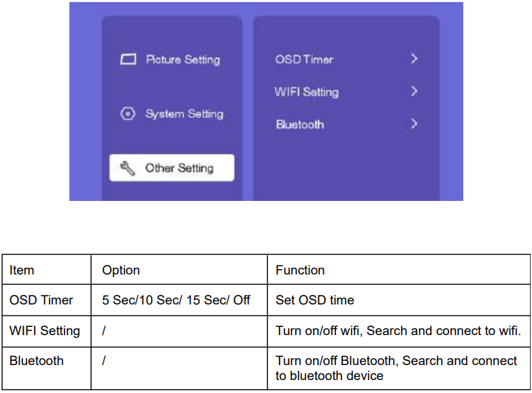Open the WIFI Setting option label
This screenshot has width=532, height=393.
point(306,92)
